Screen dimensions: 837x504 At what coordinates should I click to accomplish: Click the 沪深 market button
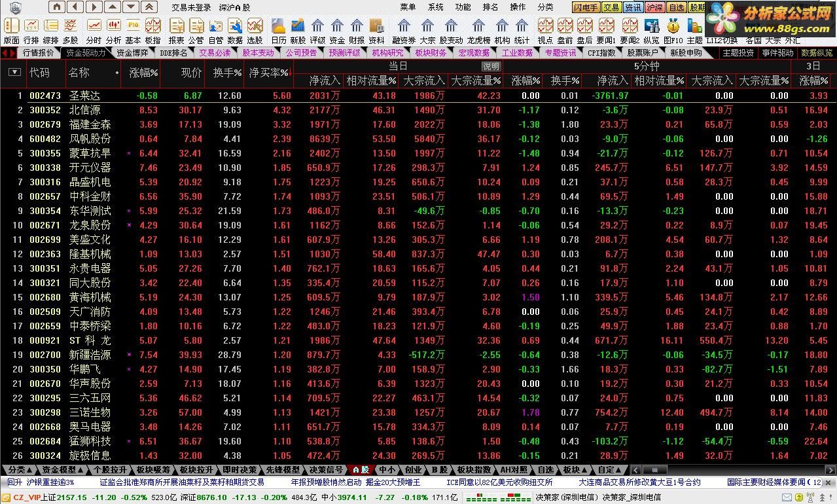(654, 7)
